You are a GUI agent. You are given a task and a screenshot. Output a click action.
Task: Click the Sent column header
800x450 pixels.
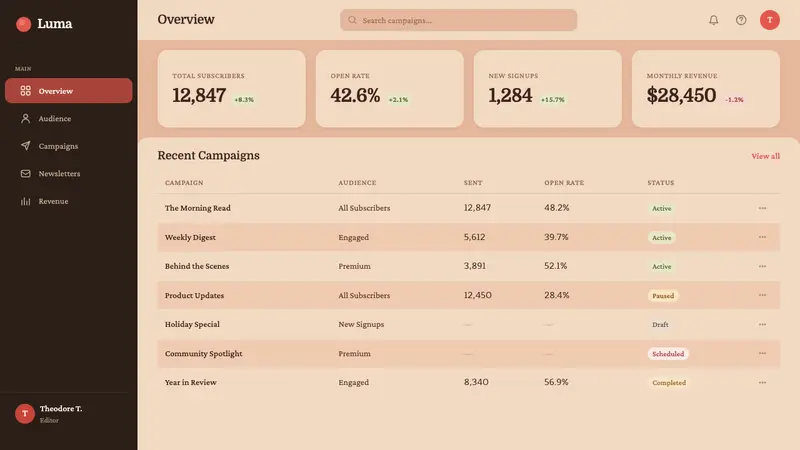(x=473, y=183)
